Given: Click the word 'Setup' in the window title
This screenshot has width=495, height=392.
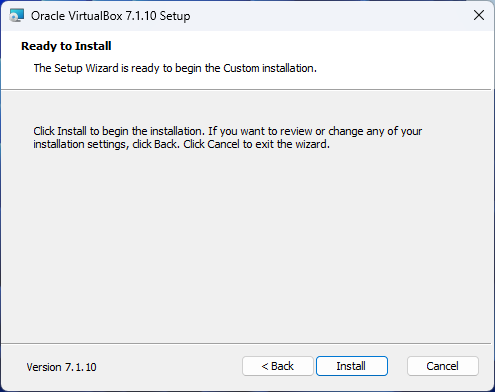Looking at the screenshot, I should 175,16.
